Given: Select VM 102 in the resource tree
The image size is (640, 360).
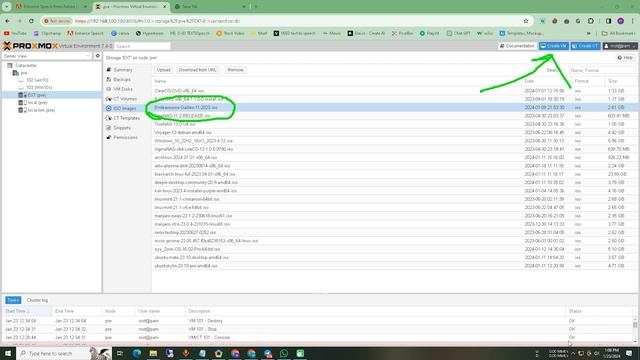Looking at the screenshot, I should tap(37, 80).
